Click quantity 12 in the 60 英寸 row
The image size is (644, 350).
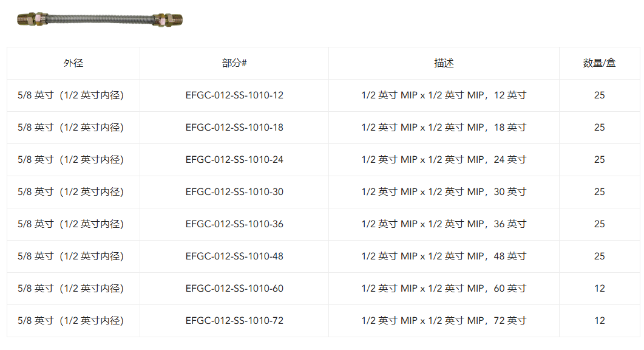(599, 288)
